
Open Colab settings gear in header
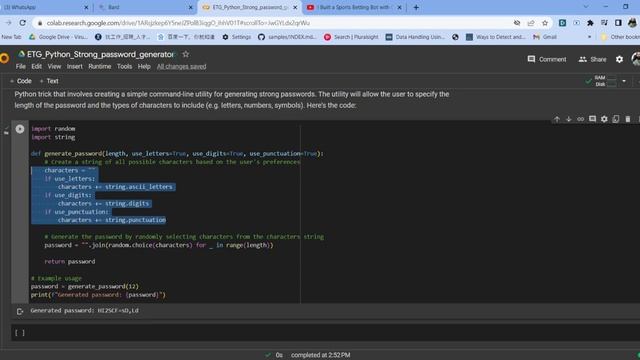619,59
